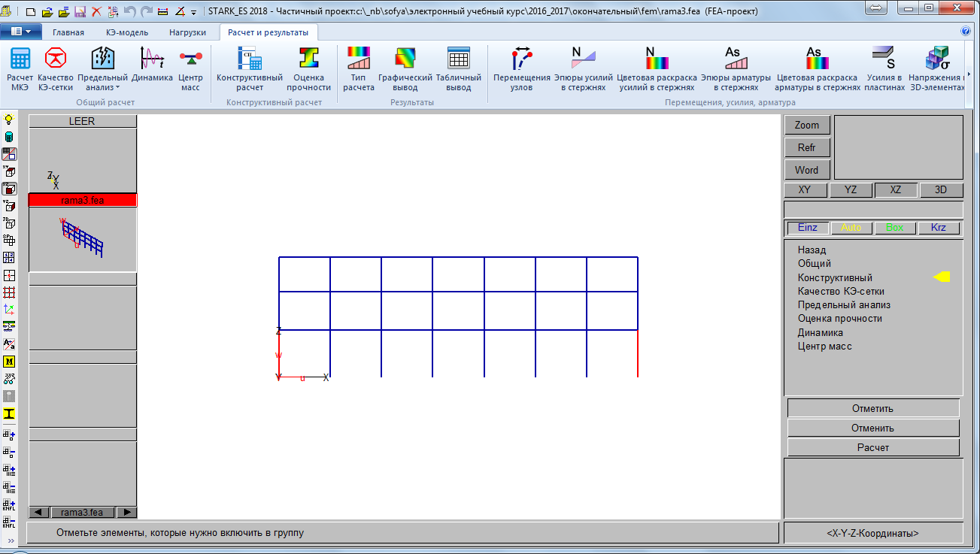Customize quick access toolbar dropdown
The height and width of the screenshot is (554, 980).
click(x=194, y=13)
